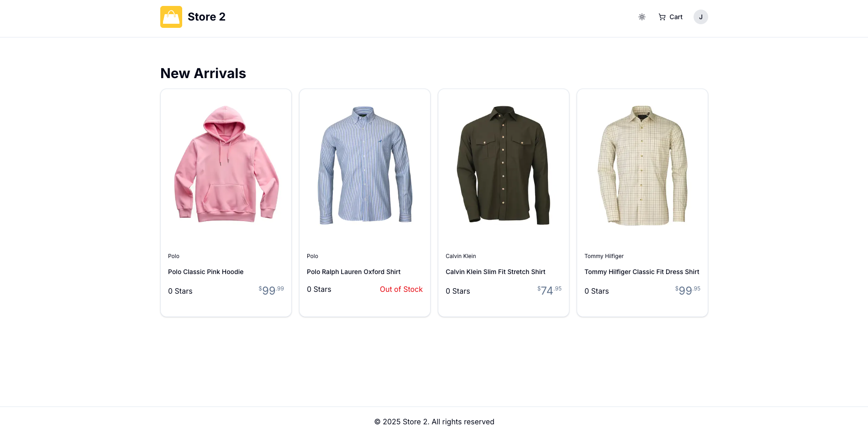Open the blue striped Oxford shirt image
Viewport: 868px width, 433px height.
[365, 165]
